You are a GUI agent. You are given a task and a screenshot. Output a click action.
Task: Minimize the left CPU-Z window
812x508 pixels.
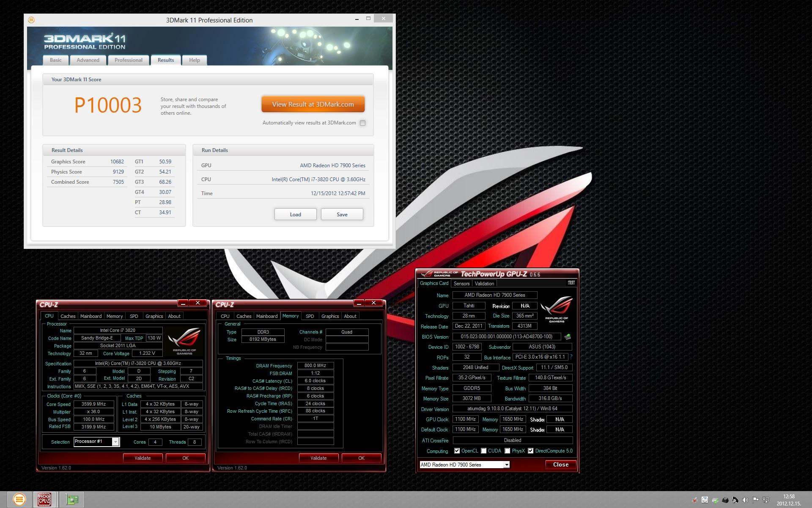pyautogui.click(x=183, y=303)
